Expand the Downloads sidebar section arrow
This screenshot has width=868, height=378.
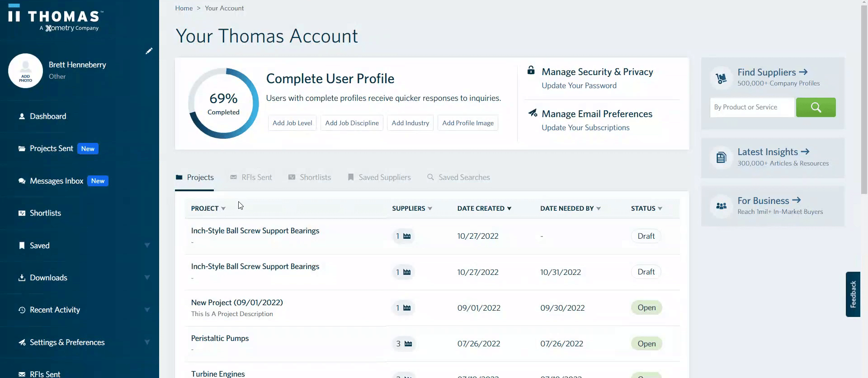click(x=147, y=277)
